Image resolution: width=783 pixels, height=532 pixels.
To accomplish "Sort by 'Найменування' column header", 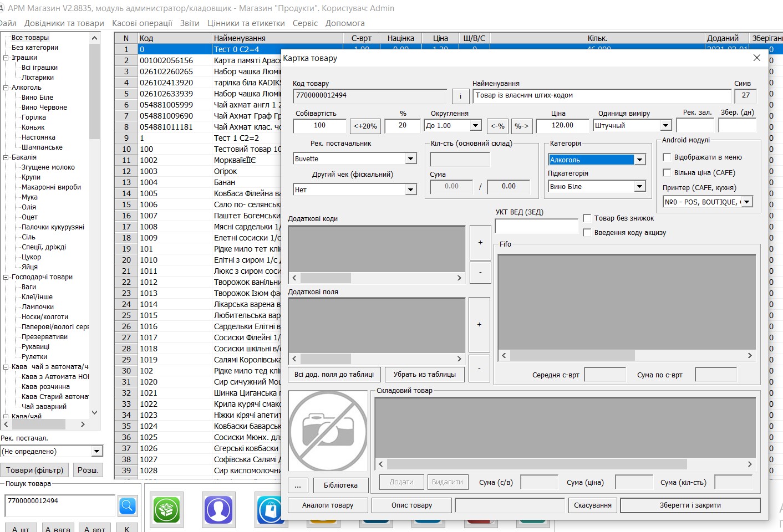I will click(278, 38).
